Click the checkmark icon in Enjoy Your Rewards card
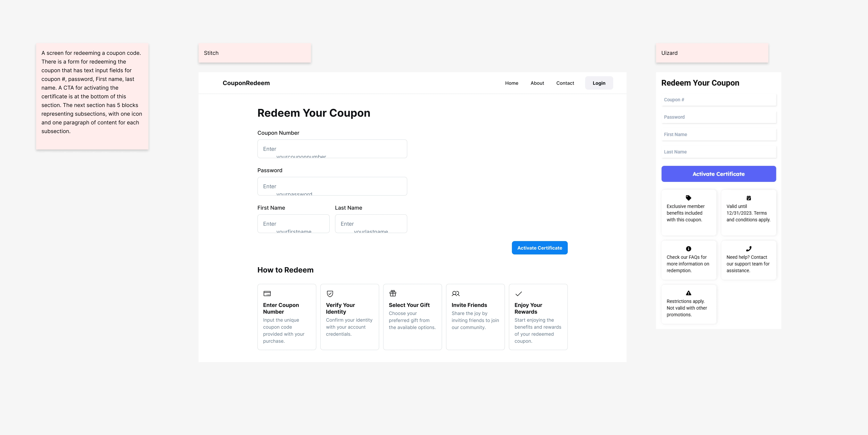 519,294
